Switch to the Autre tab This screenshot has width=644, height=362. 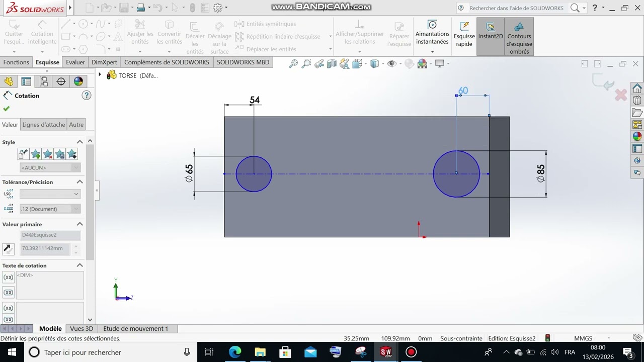click(x=76, y=125)
